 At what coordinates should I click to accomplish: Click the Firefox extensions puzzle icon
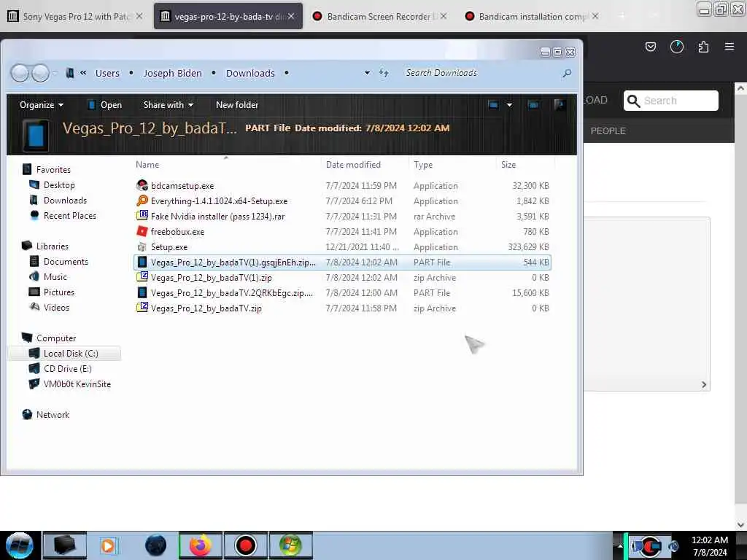coord(703,47)
